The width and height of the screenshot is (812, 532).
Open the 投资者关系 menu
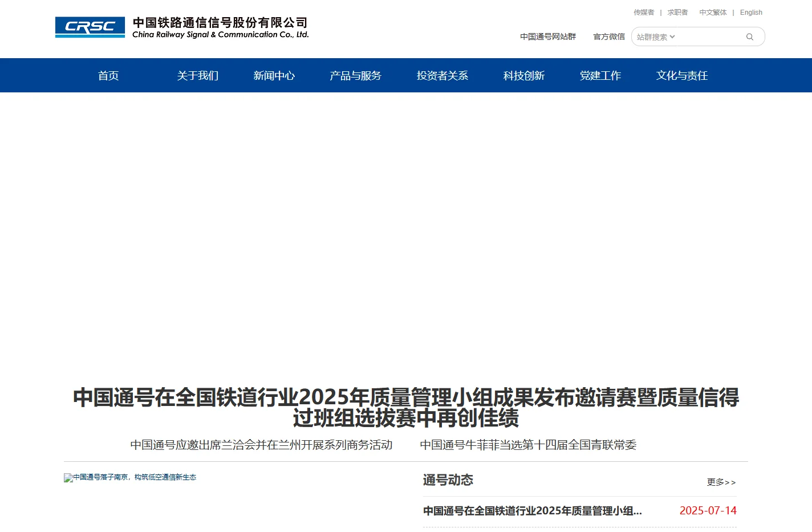click(442, 76)
